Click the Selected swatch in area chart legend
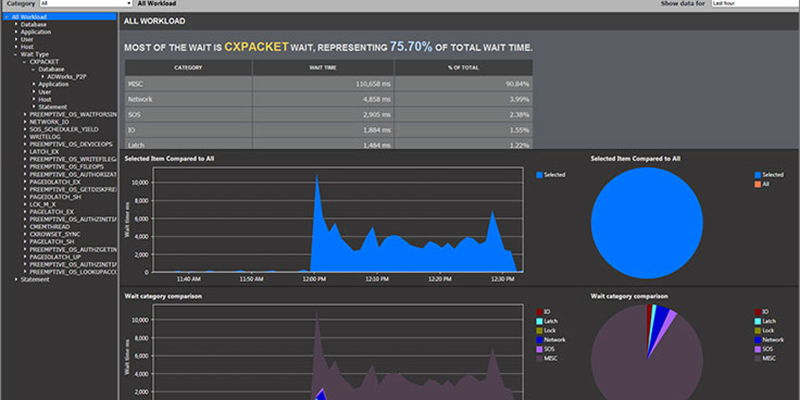800x400 pixels. tap(539, 175)
